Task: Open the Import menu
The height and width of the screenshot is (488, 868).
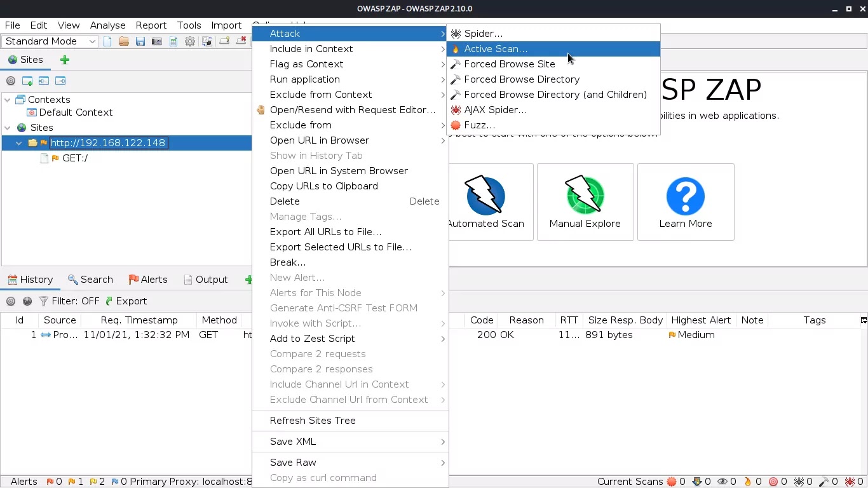Action: [x=226, y=25]
